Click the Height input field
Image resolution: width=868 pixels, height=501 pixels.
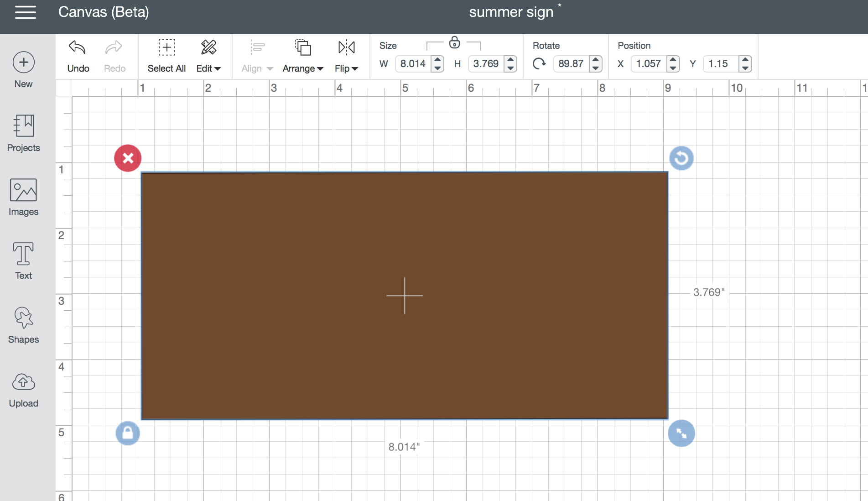coord(486,64)
